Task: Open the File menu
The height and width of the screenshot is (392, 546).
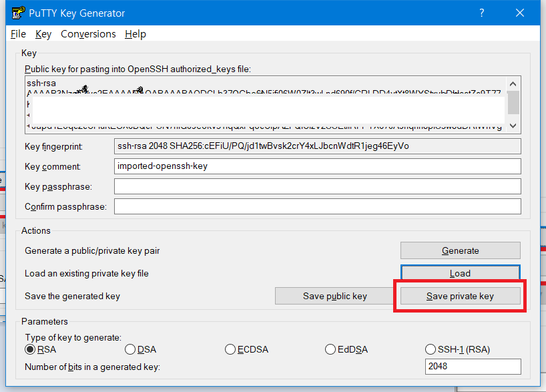Action: point(18,34)
